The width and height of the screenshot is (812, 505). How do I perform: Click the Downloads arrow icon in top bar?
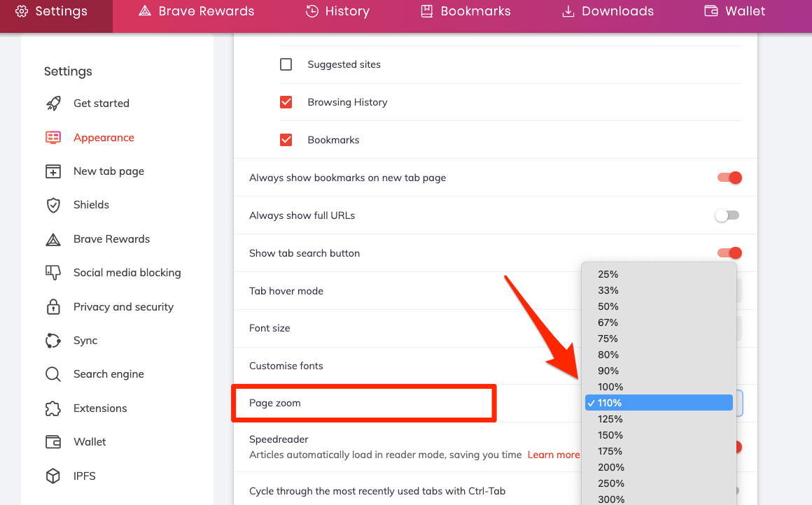(x=568, y=11)
